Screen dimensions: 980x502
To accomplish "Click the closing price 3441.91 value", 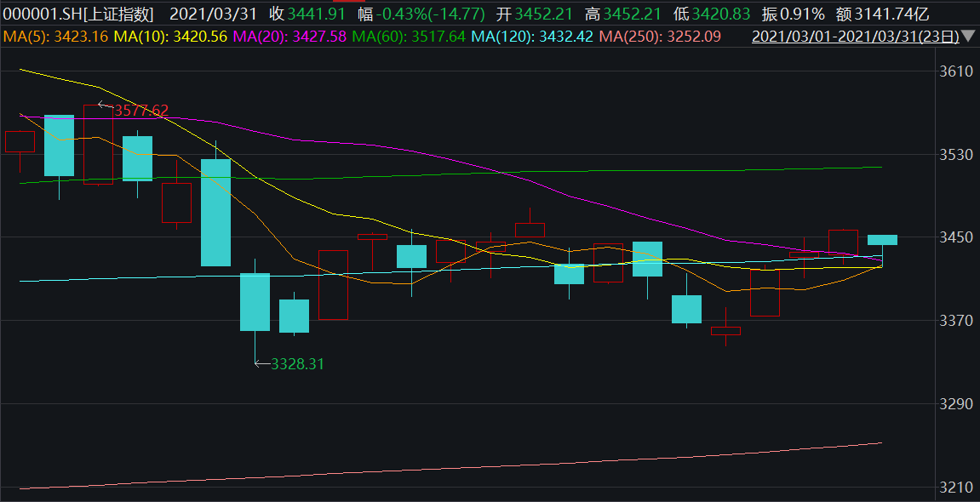I will tap(317, 14).
